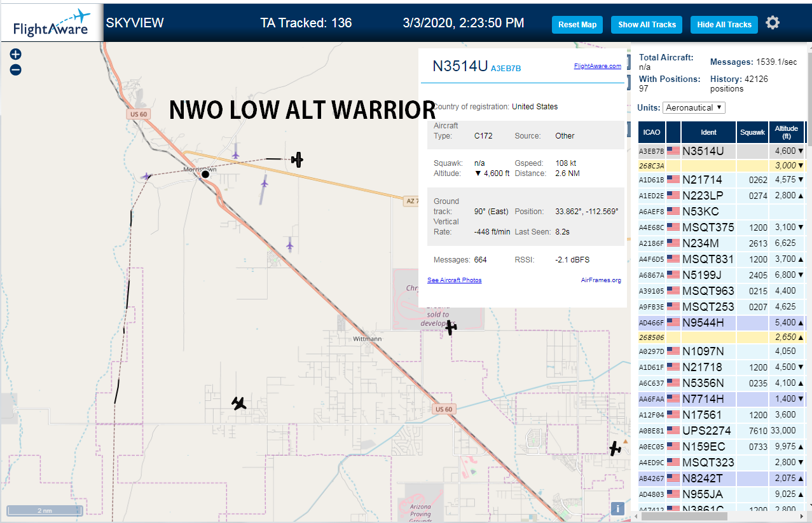Select the N53KC aircraft row
Viewport: 812px width, 523px height.
coord(722,212)
